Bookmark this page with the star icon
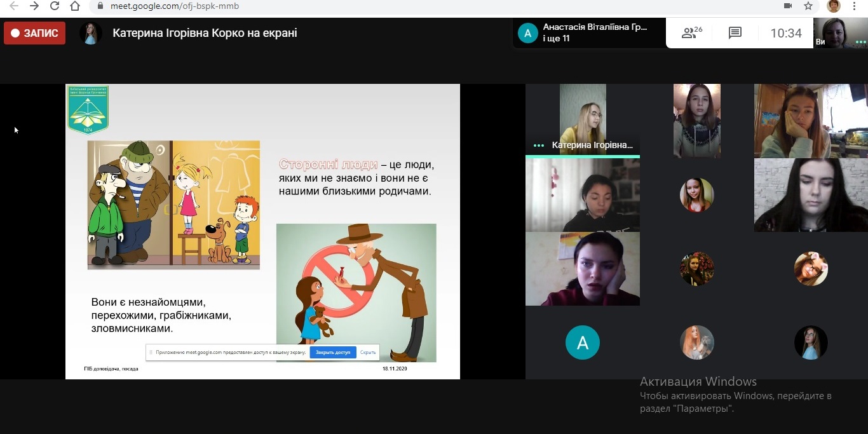Screen dimensions: 868x434 808,6
